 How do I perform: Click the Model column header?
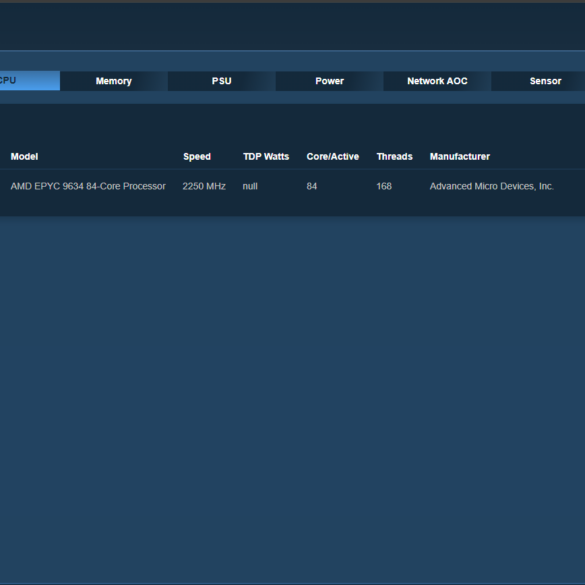[x=24, y=157]
